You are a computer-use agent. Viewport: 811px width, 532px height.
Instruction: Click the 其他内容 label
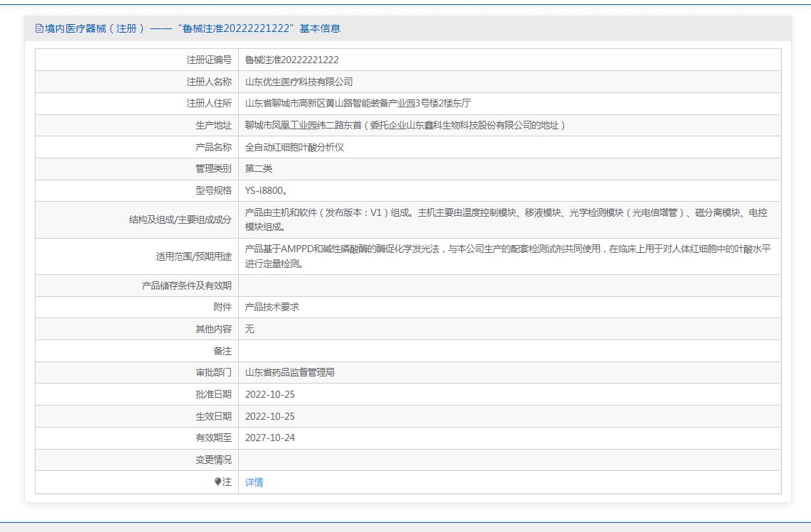(x=214, y=329)
